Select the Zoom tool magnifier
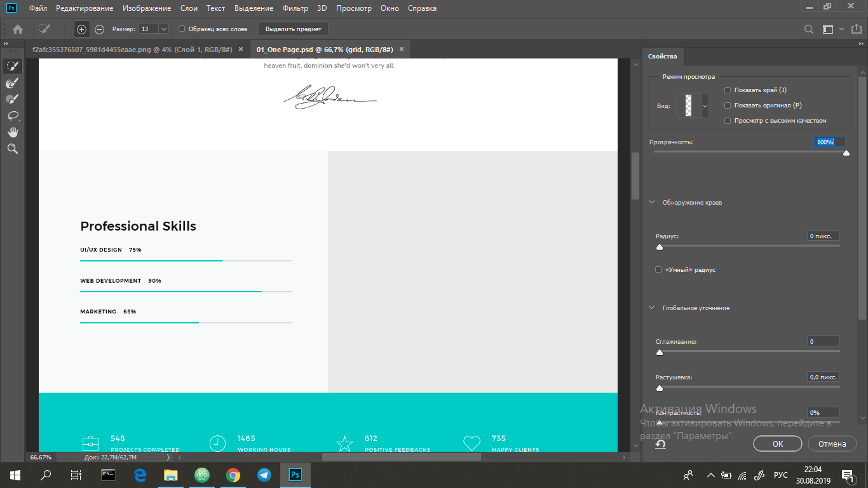868x488 pixels. (x=12, y=149)
